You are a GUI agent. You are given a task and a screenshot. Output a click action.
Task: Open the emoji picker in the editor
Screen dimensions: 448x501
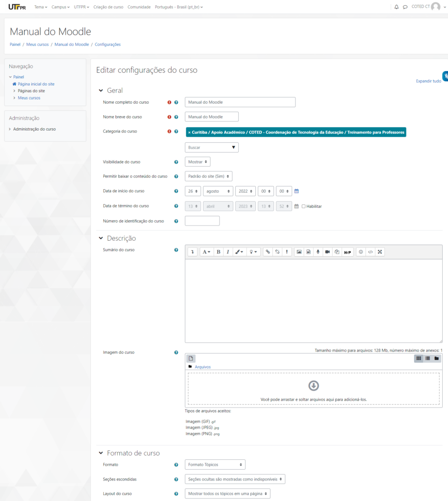[361, 252]
